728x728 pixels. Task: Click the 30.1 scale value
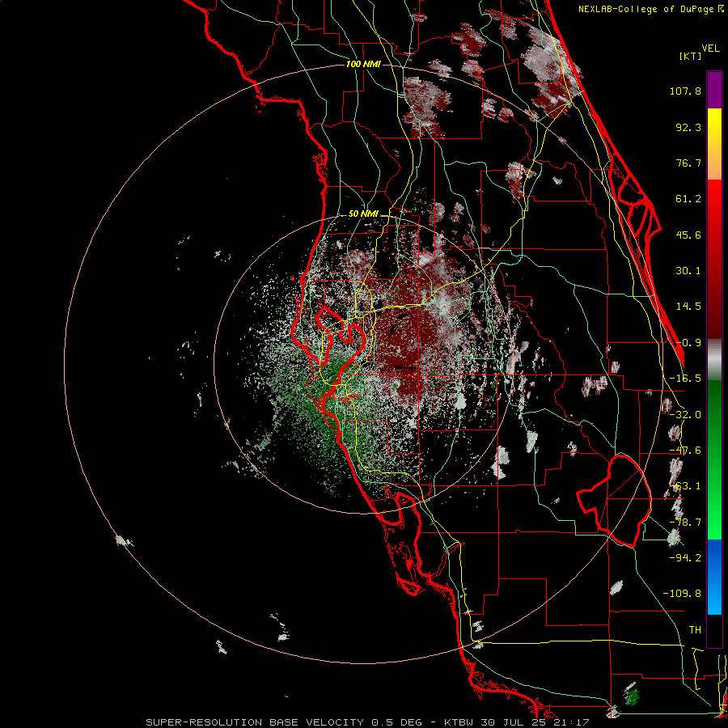pos(688,271)
